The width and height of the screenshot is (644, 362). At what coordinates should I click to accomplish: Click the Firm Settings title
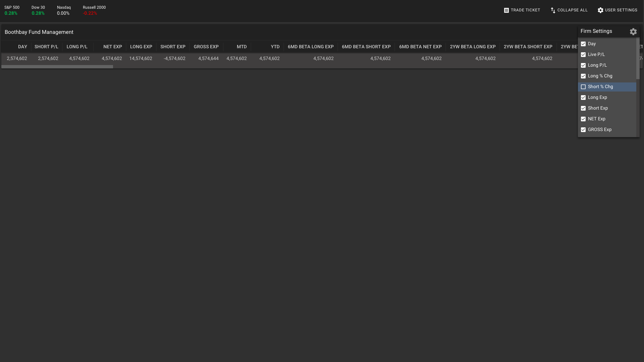pos(596,31)
